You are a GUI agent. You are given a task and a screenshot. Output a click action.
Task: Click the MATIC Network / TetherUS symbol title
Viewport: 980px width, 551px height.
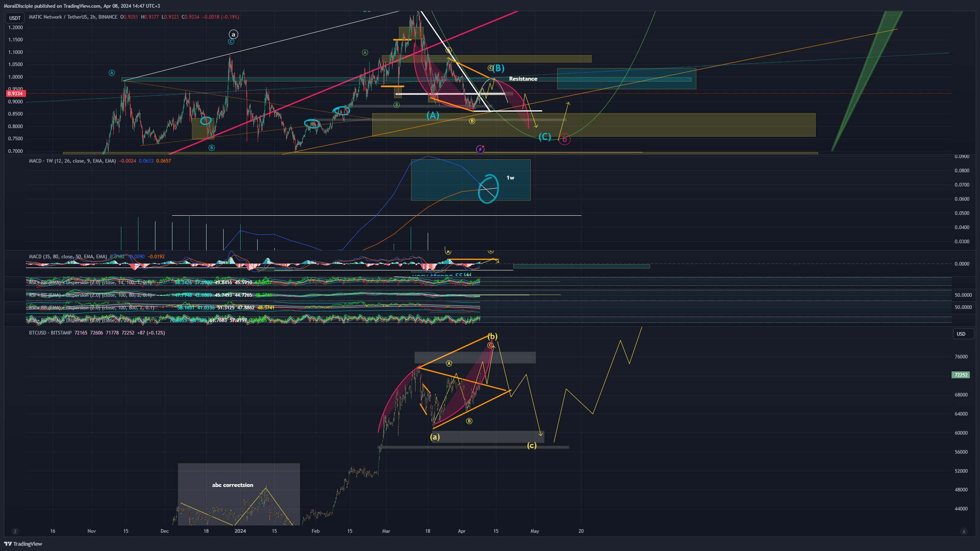pyautogui.click(x=73, y=17)
